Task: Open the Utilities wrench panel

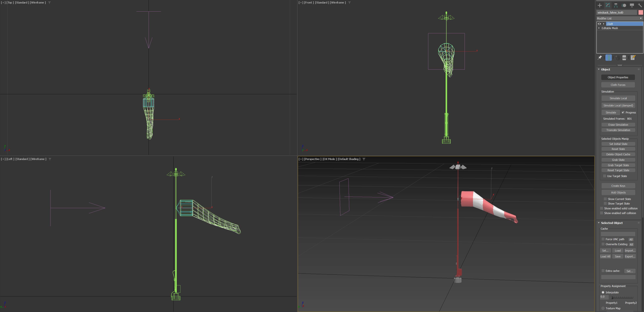Action: pyautogui.click(x=640, y=5)
